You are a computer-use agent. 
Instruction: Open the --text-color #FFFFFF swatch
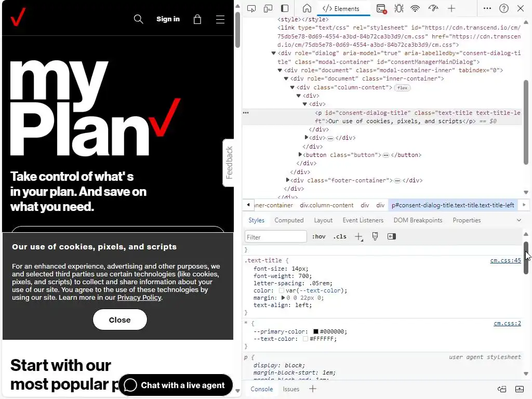click(x=305, y=339)
